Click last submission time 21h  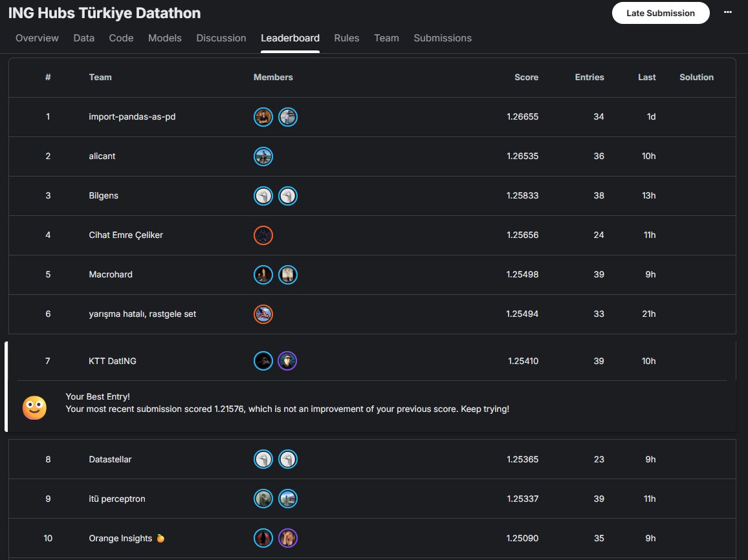pos(649,314)
